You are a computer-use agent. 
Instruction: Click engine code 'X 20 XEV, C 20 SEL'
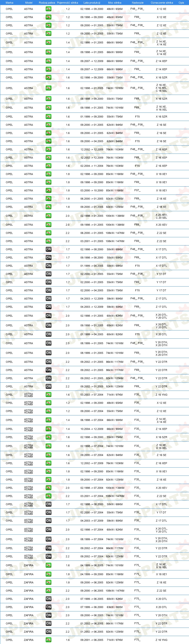[161, 216]
